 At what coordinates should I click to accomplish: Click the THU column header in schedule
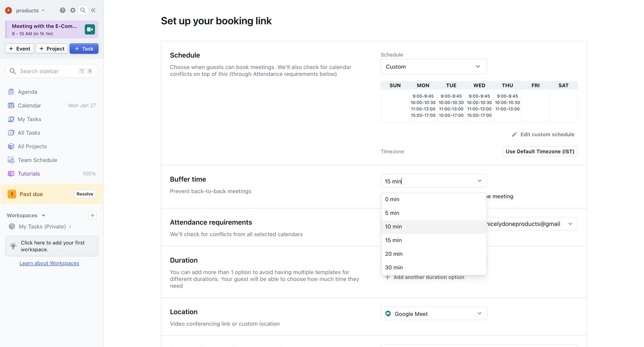(x=507, y=85)
